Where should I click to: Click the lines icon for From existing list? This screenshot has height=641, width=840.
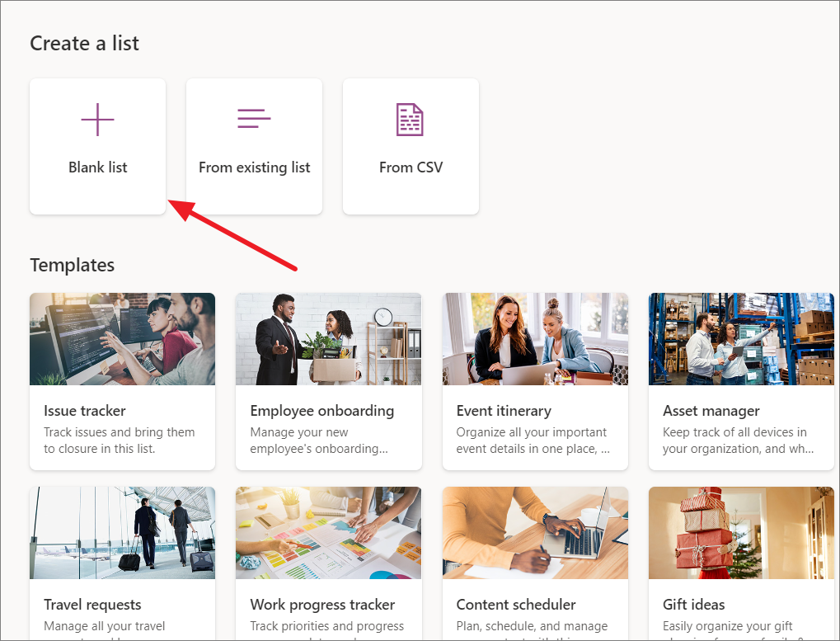[x=254, y=119]
